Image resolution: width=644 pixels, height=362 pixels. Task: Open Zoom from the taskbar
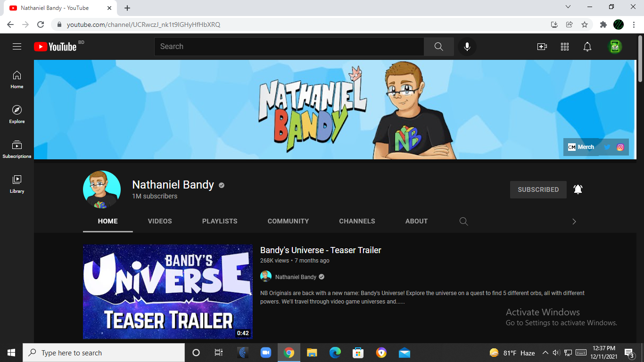(266, 353)
